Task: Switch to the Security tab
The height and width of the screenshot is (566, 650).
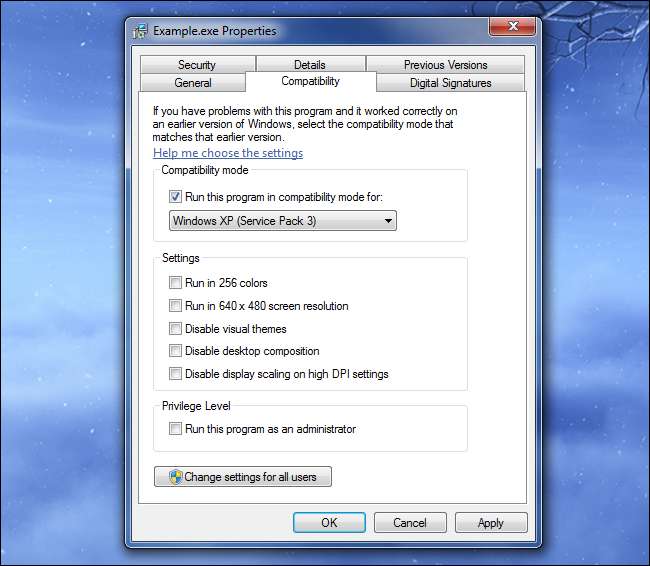Action: pyautogui.click(x=197, y=65)
